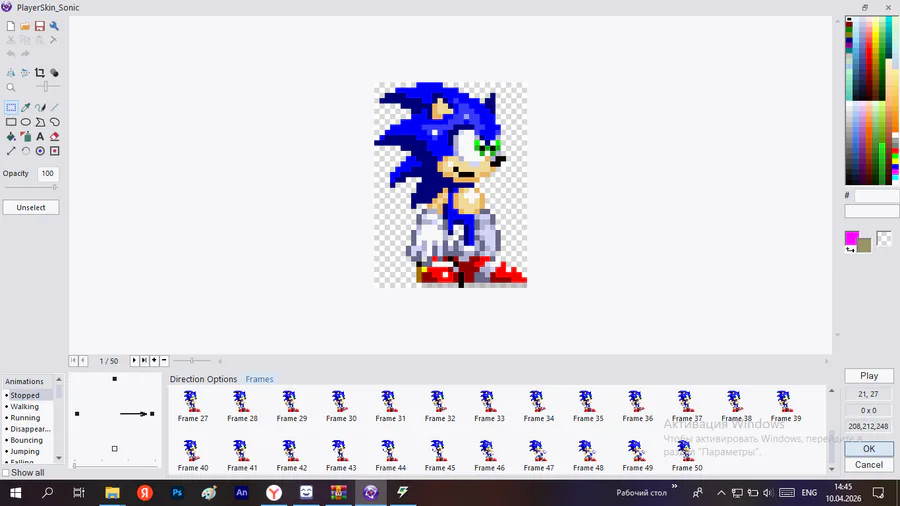Screen dimensions: 900x506
Task: Add a frame with the plus button
Action: point(154,360)
